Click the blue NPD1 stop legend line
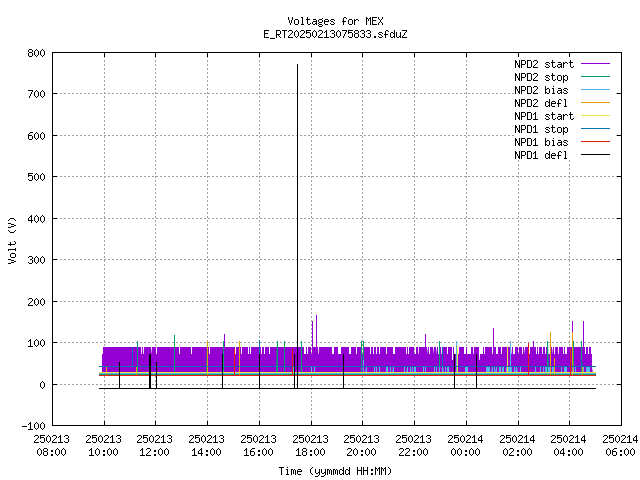640x480 pixels. (x=596, y=129)
